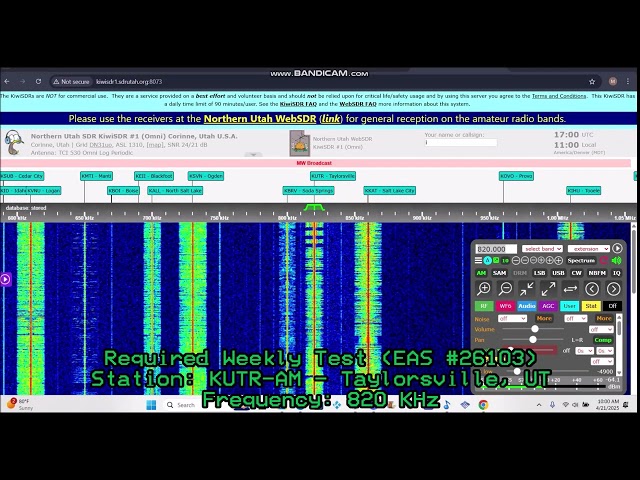This screenshot has height=480, width=640.
Task: Click the Pan slider handle
Action: click(533, 340)
